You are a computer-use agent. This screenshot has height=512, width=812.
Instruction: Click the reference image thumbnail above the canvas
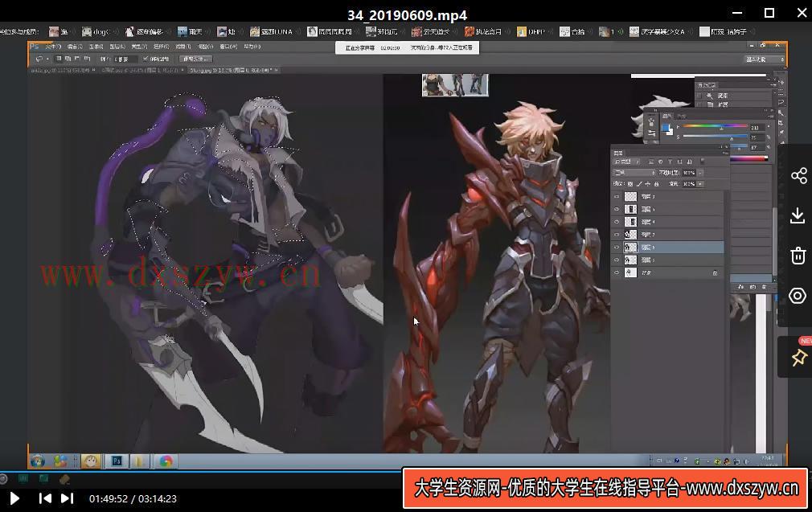[455, 85]
